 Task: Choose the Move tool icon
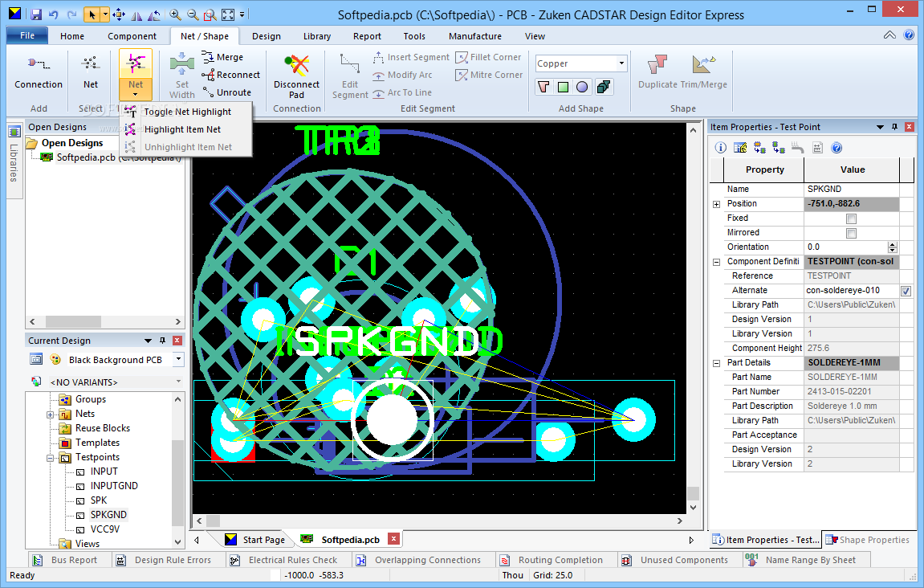[x=119, y=14]
